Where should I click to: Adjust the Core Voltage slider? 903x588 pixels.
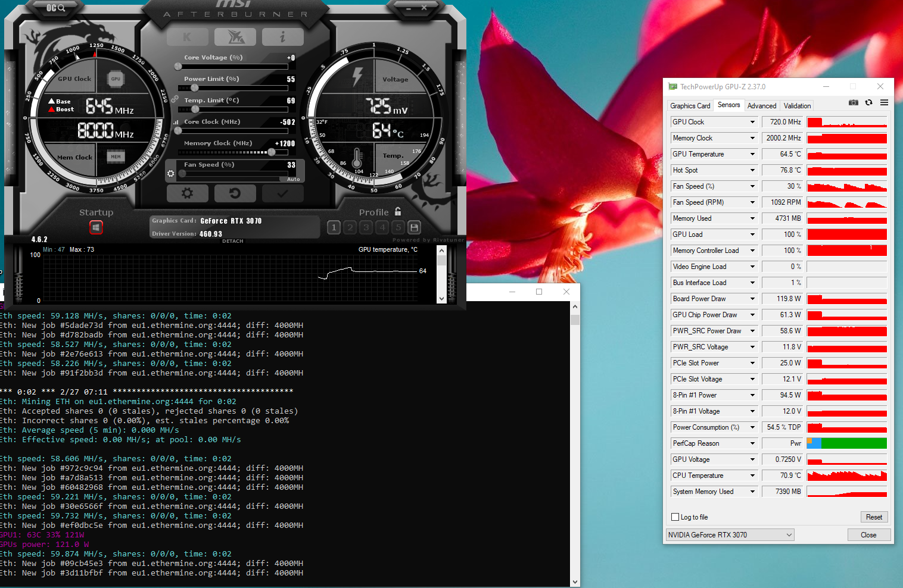[233, 66]
